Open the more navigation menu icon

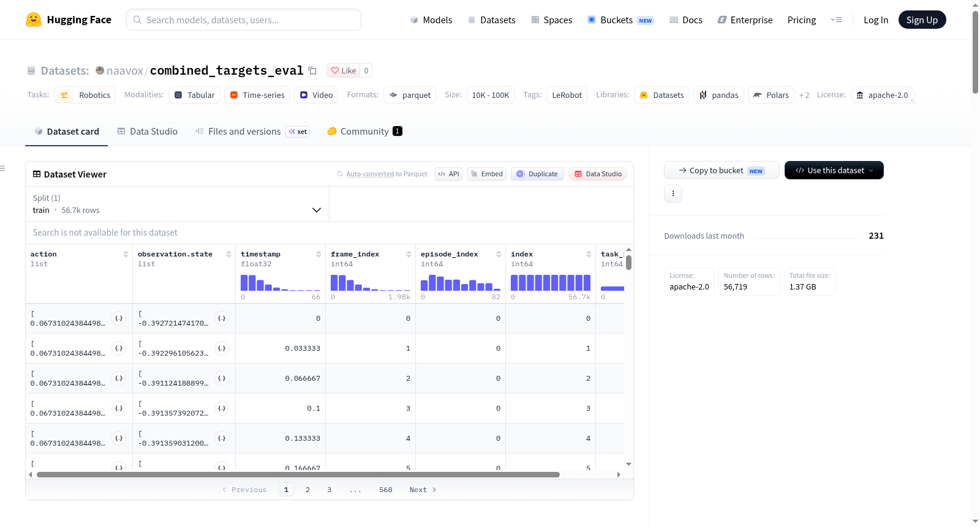pos(836,20)
